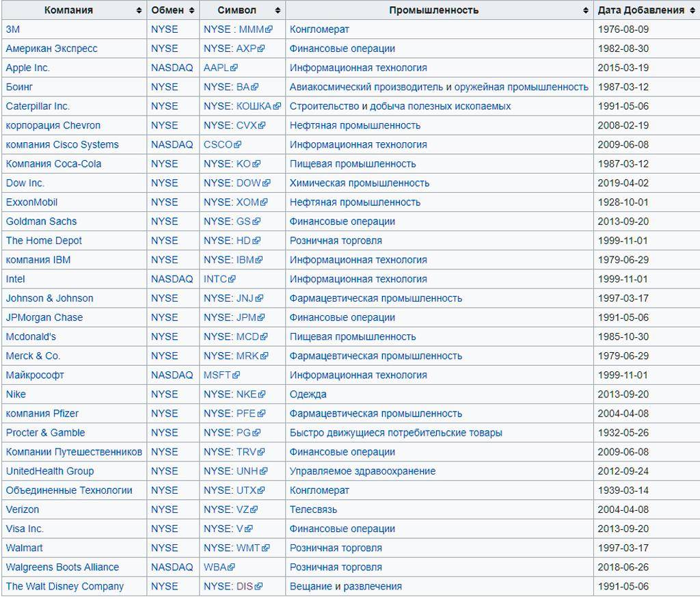Click the Управляемое здравоохранение link

click(362, 471)
